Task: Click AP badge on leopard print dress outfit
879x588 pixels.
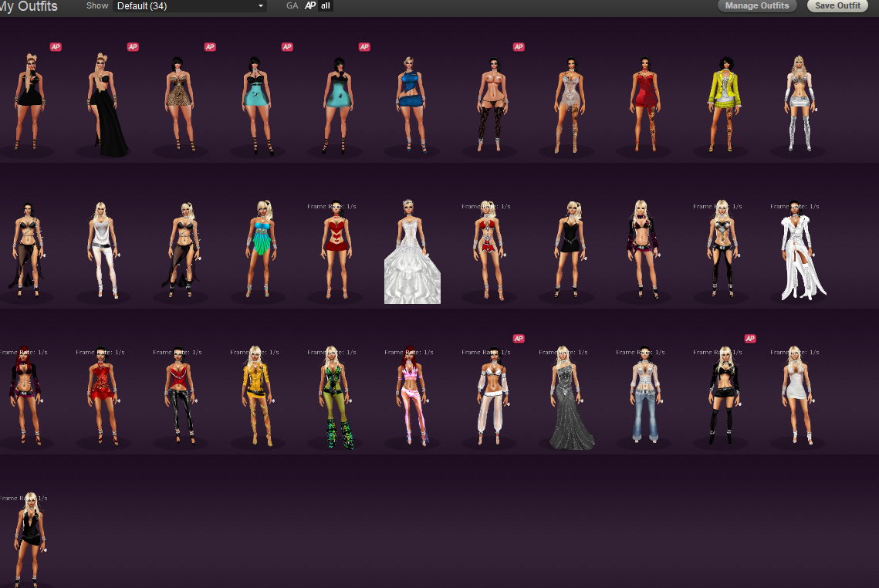Action: (210, 47)
